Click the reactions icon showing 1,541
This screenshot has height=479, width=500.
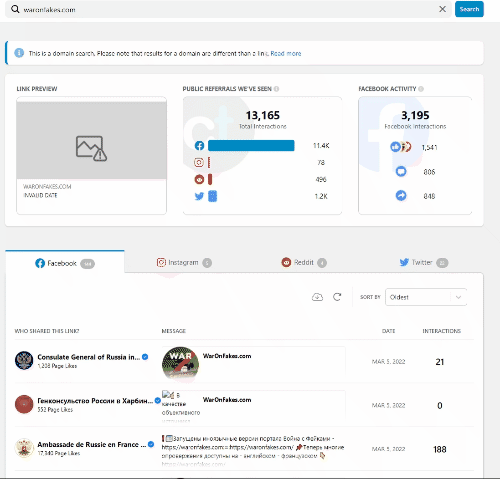click(x=401, y=147)
